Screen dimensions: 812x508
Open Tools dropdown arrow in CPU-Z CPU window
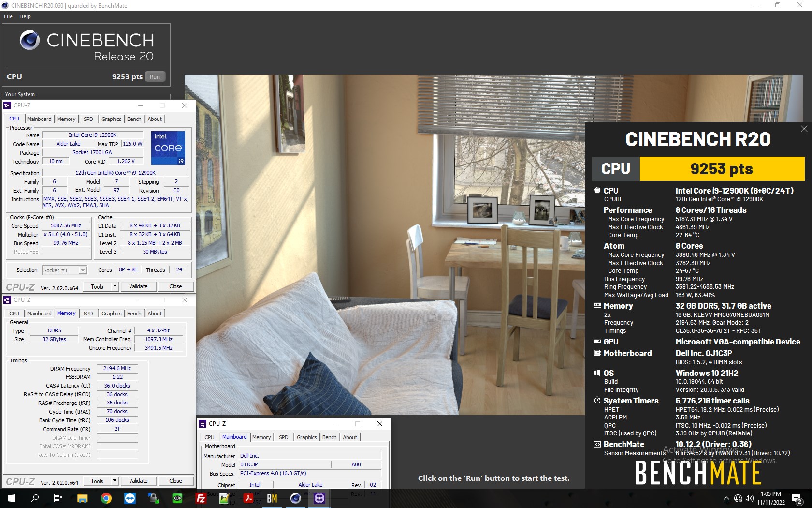115,286
